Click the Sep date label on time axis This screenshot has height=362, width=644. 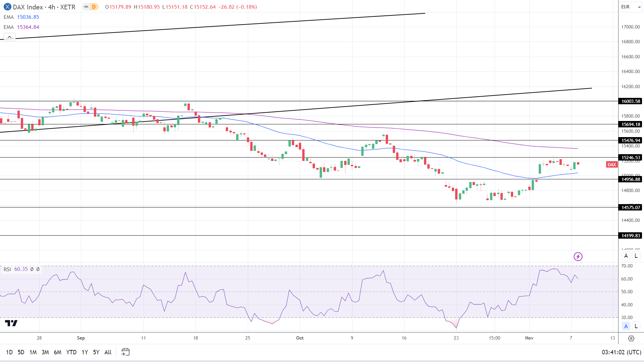pos(81,338)
